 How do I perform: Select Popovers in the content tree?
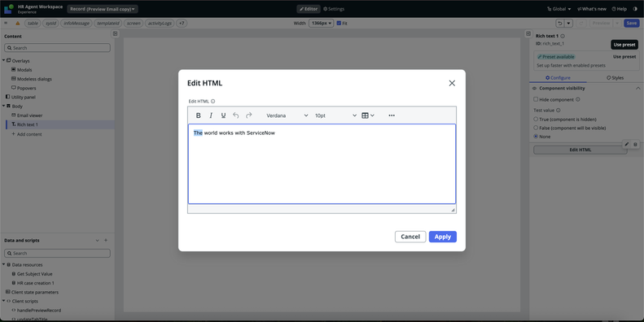coord(26,88)
